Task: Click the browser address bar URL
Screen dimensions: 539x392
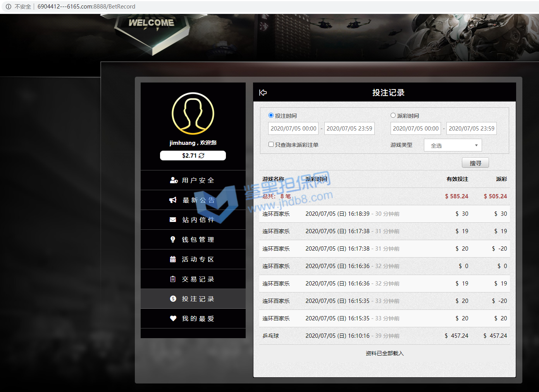Action: tap(86, 7)
